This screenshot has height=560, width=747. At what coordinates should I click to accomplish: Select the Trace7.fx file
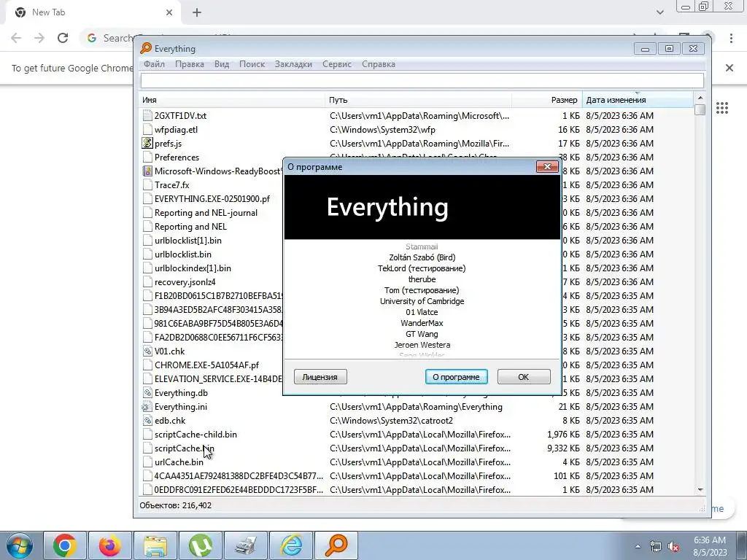[172, 184]
